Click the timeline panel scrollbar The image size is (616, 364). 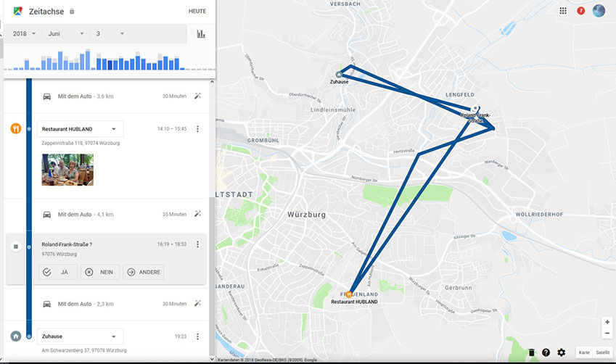212,277
